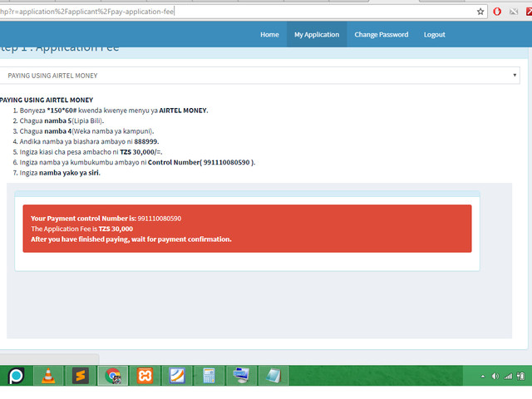Go to the Home menu item
Viewport: 532px width, 399px height.
269,35
